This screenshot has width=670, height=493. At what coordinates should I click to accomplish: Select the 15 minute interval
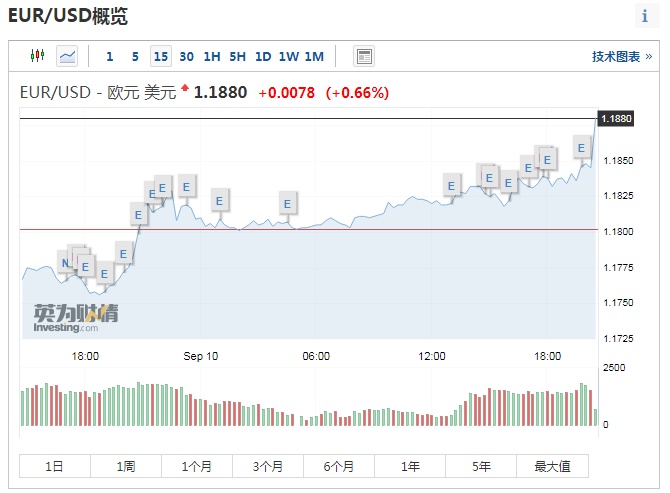pos(160,57)
